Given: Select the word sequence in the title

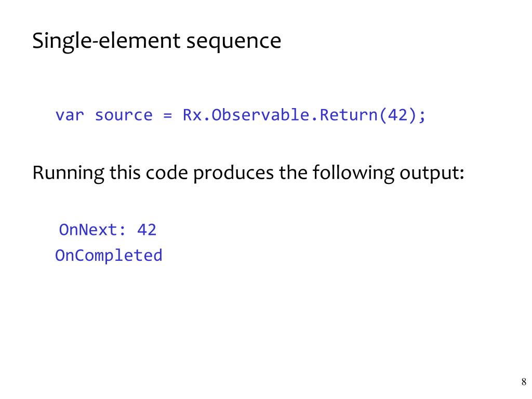Looking at the screenshot, I should [x=233, y=43].
